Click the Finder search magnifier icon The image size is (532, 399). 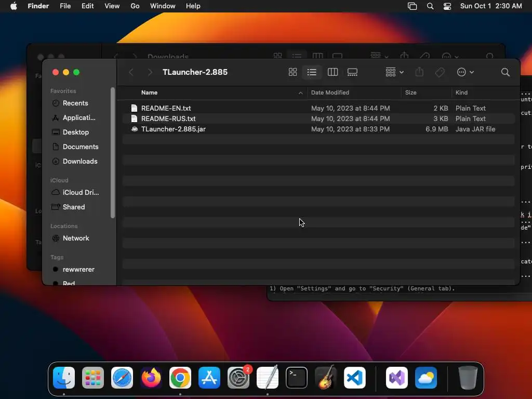click(505, 72)
